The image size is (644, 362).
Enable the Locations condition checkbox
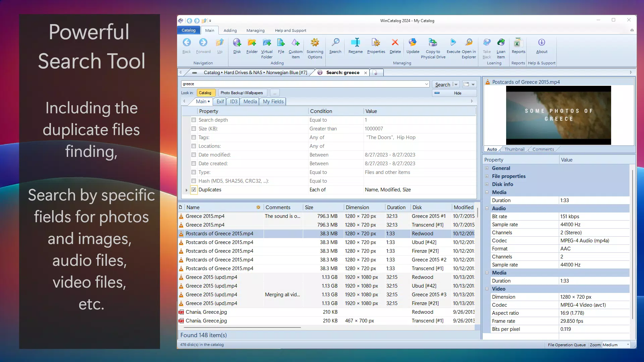click(x=194, y=146)
